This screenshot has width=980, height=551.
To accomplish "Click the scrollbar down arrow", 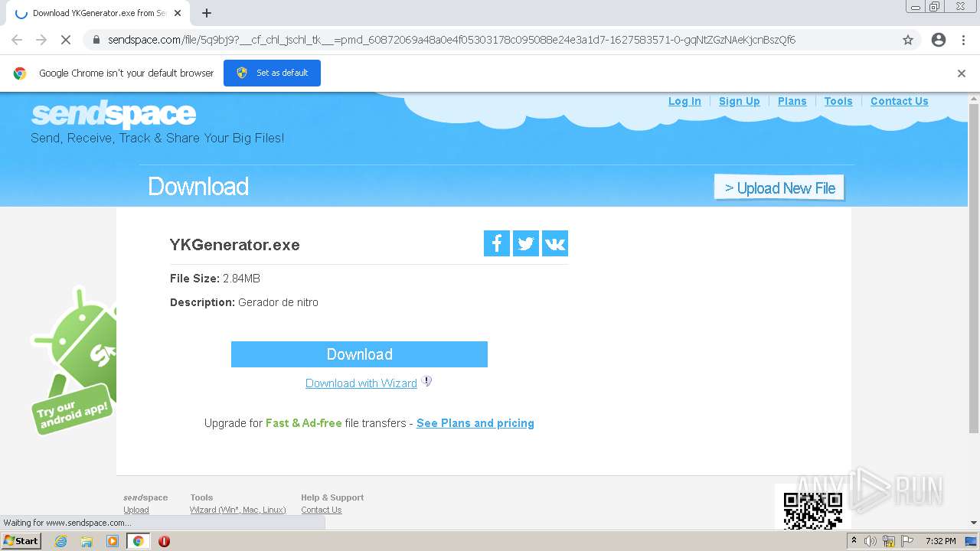I will point(974,523).
